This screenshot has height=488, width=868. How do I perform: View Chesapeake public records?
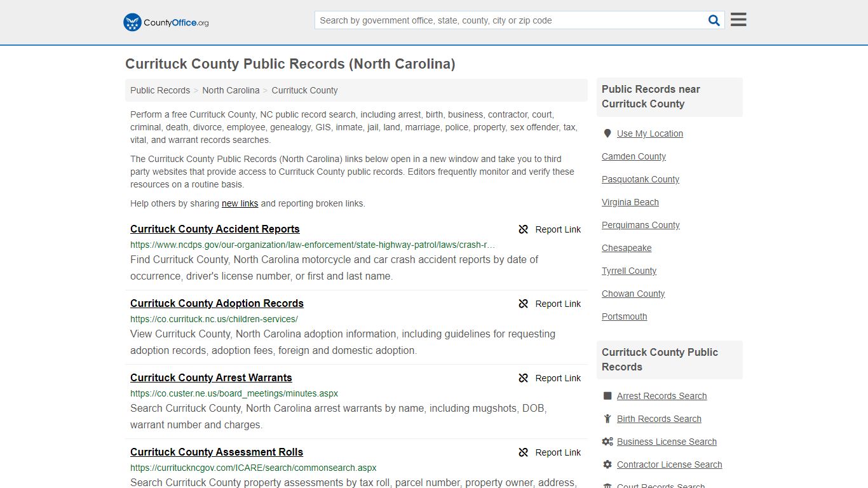[x=627, y=248]
